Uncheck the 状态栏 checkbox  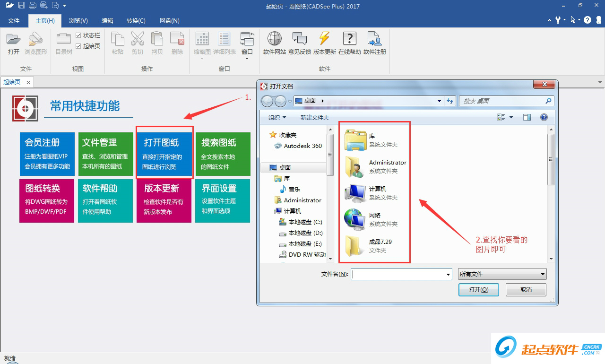(x=78, y=35)
